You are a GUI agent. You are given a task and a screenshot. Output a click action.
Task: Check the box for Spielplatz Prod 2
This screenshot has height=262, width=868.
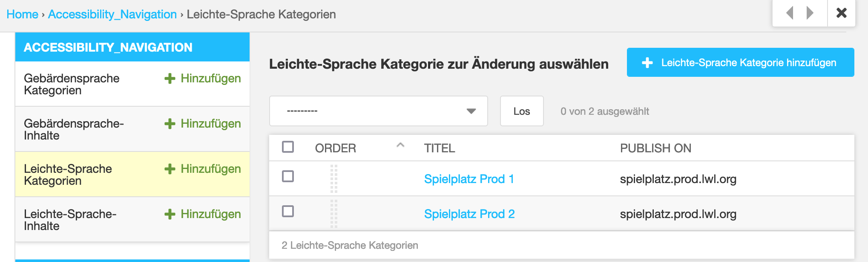(288, 211)
